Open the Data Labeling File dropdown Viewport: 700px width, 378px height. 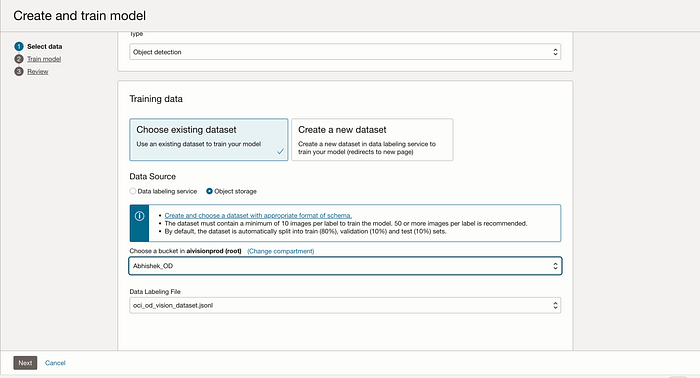pyautogui.click(x=345, y=306)
